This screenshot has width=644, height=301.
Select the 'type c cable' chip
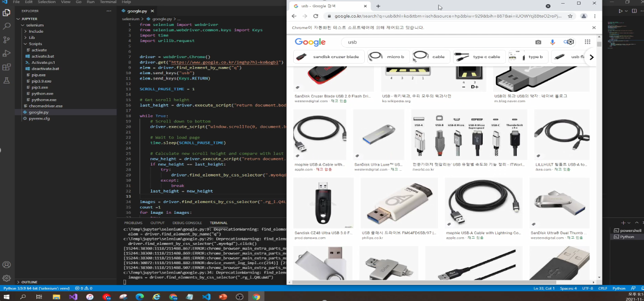(x=478, y=57)
